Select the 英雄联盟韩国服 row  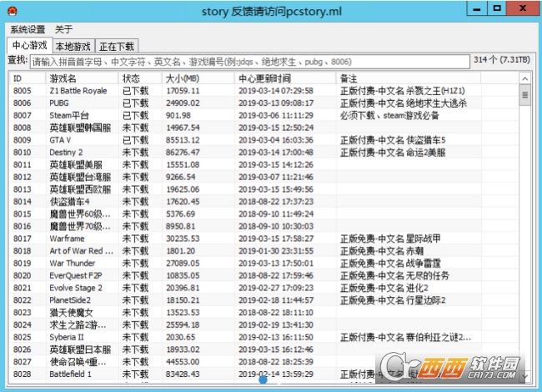(263, 128)
